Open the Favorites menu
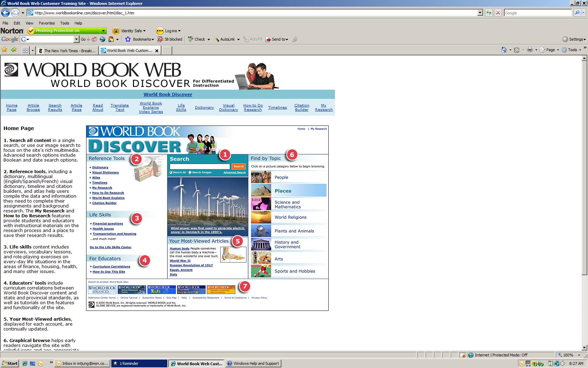 click(x=47, y=23)
